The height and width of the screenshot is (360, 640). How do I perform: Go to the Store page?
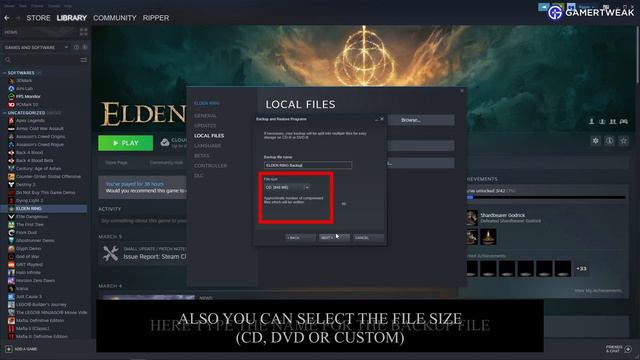coord(38,18)
